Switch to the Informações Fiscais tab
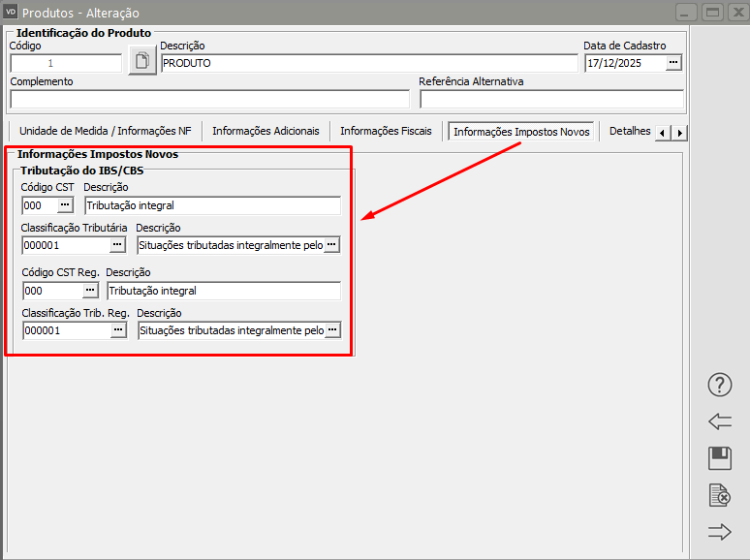Image resolution: width=750 pixels, height=560 pixels. [x=388, y=131]
